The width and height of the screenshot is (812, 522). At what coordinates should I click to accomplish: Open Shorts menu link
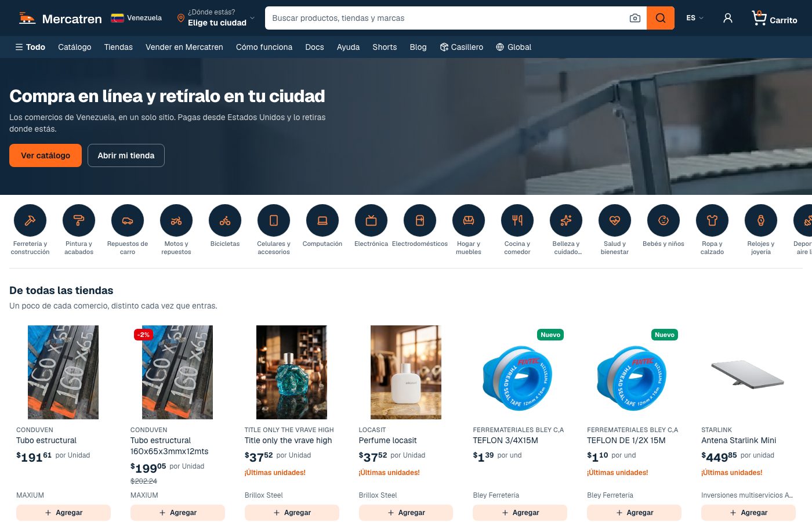click(385, 47)
